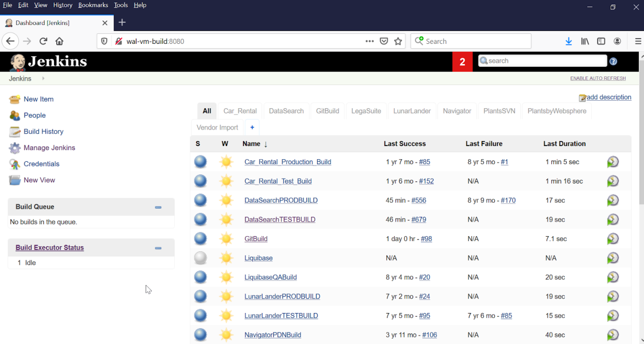Click the blue status ball for DataSearchPRODBUILD
Viewport: 644px width, 344px height.
tap(200, 200)
